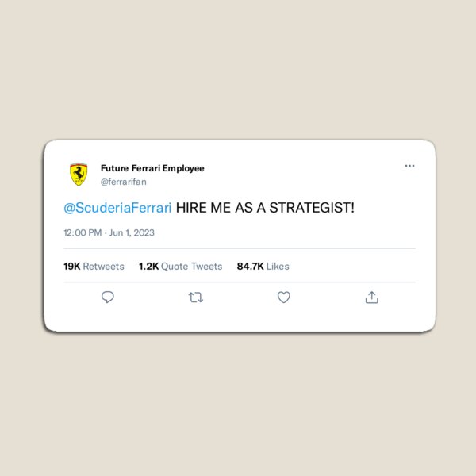476x476 pixels.
Task: Click the bold 19K count
Action: coord(71,267)
